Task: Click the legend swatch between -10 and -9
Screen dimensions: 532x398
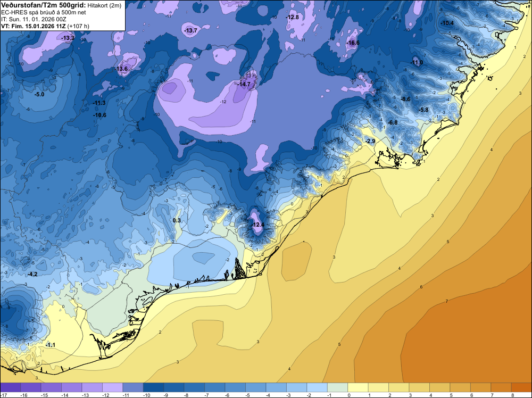Action: tap(154, 387)
